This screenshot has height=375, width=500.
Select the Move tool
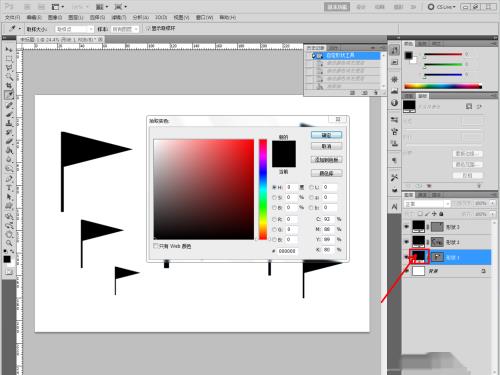coord(9,49)
